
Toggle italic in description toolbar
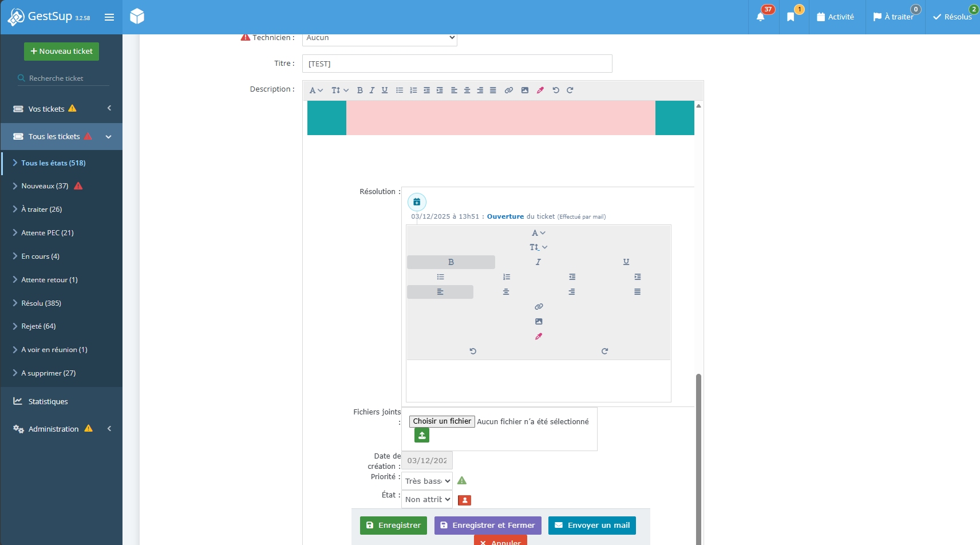pyautogui.click(x=372, y=90)
